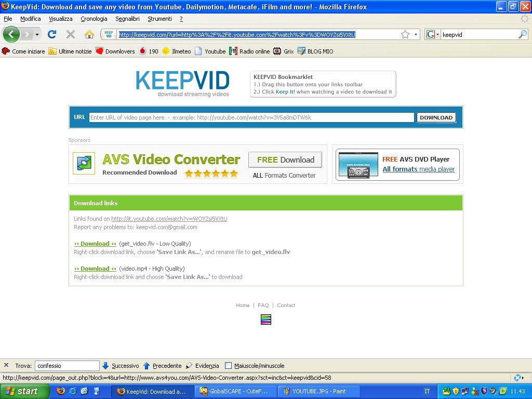Open the Strumenti menu
Image resolution: width=532 pixels, height=399 pixels.
click(160, 19)
